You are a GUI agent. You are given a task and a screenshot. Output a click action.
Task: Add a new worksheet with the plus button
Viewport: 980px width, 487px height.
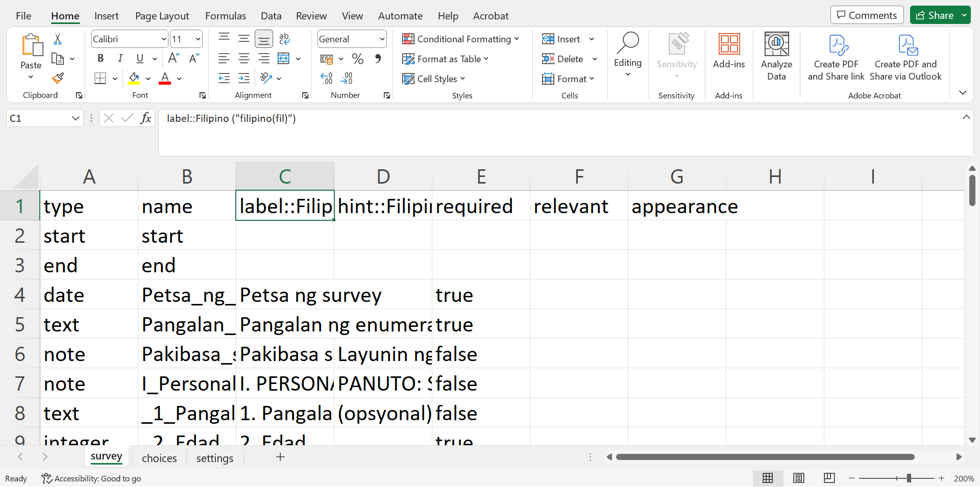(x=280, y=457)
